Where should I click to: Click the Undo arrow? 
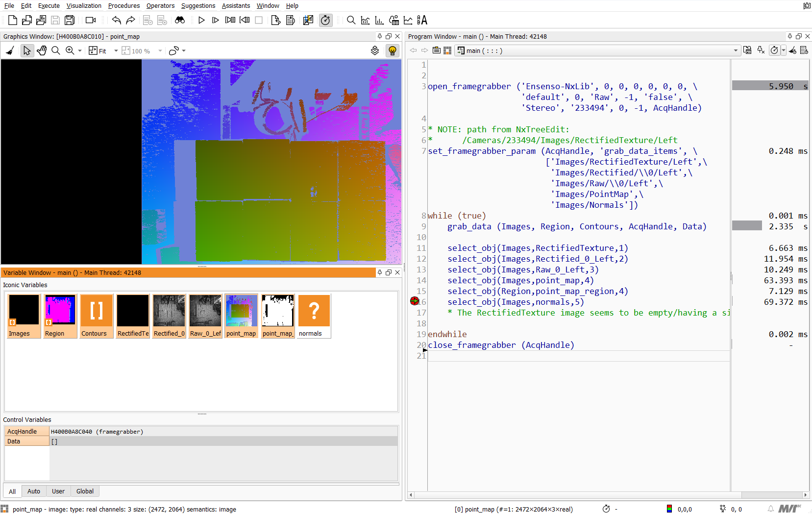tap(116, 20)
